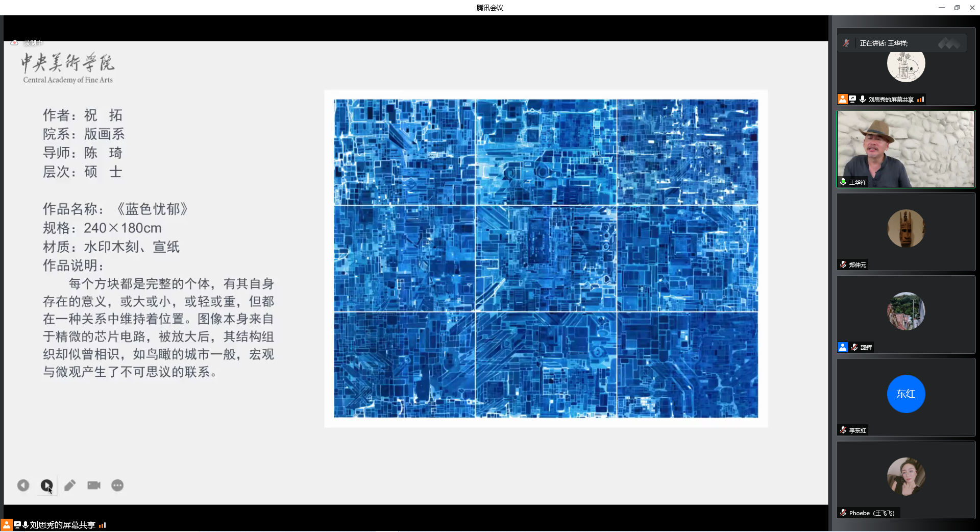Click the layout view icon in speaking bar
The height and width of the screenshot is (532, 980).
pos(949,43)
